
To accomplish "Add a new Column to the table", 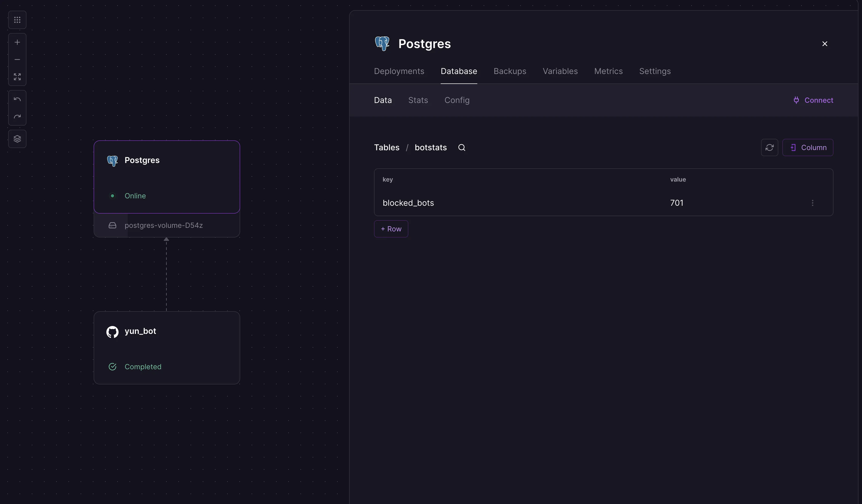I will pyautogui.click(x=808, y=147).
